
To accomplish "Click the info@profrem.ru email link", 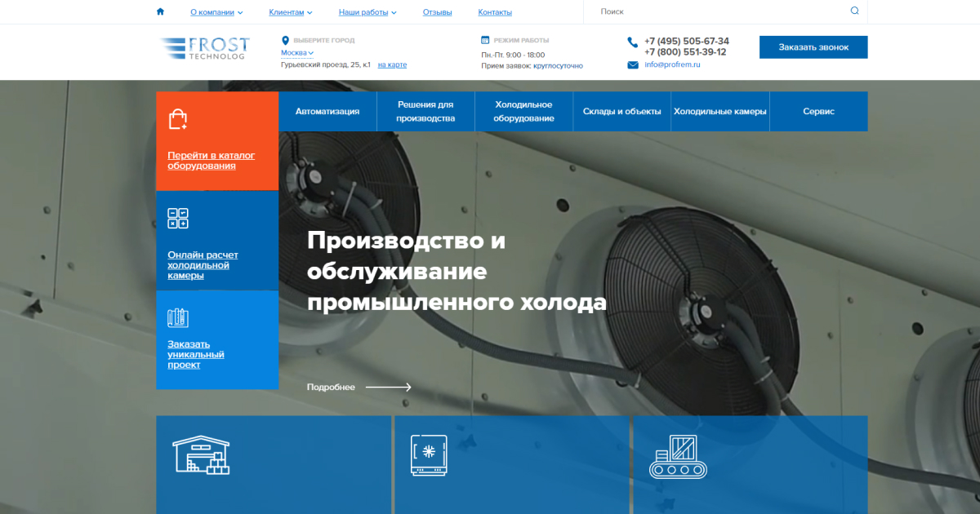I will click(673, 64).
